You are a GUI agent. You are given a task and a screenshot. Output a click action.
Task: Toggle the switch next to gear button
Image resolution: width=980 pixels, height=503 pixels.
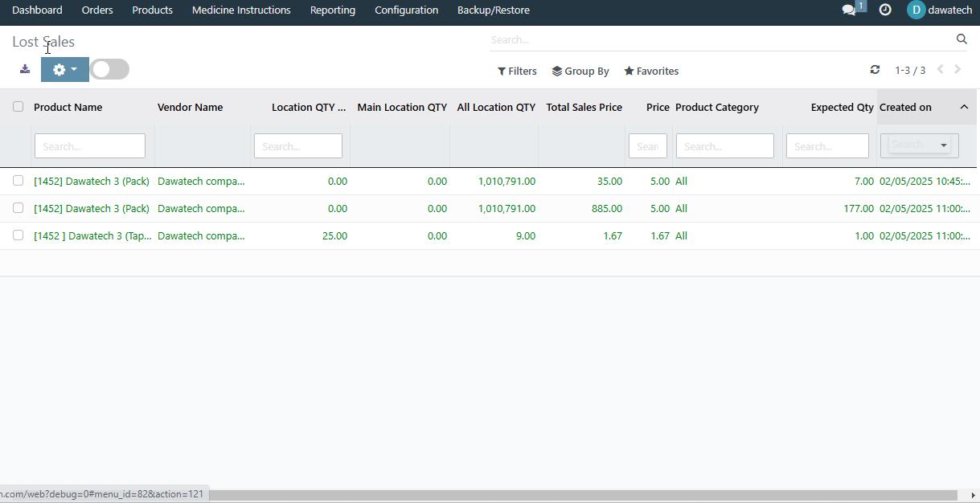[x=109, y=69]
